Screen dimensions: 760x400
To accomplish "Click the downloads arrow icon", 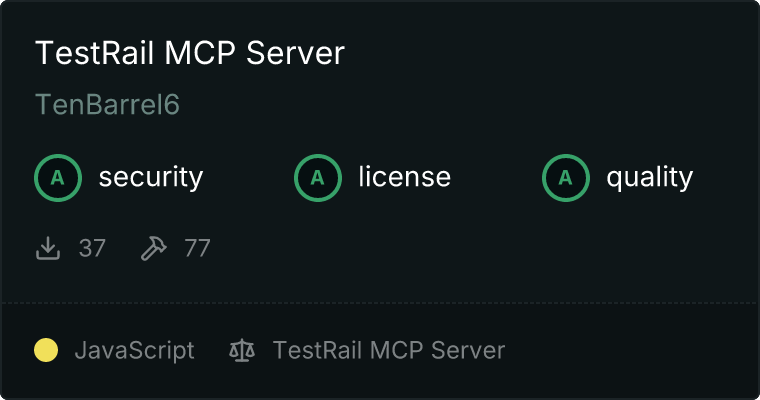I will [48, 248].
